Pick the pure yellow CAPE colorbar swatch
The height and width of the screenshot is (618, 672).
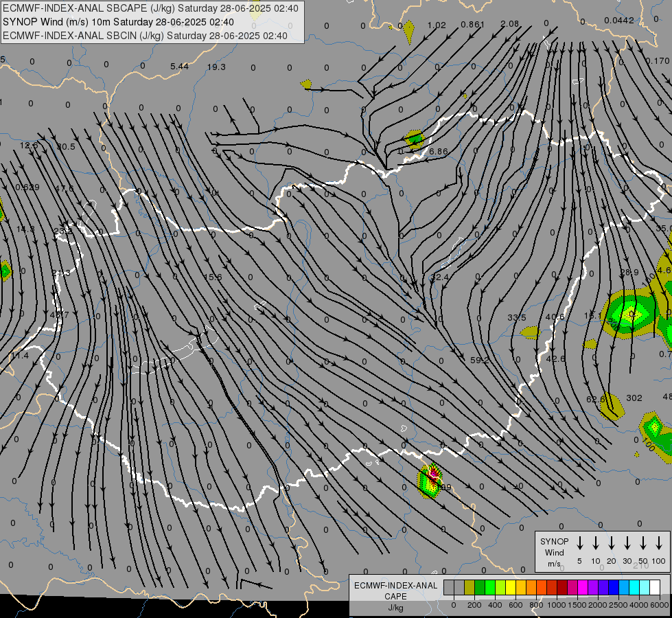coord(511,587)
